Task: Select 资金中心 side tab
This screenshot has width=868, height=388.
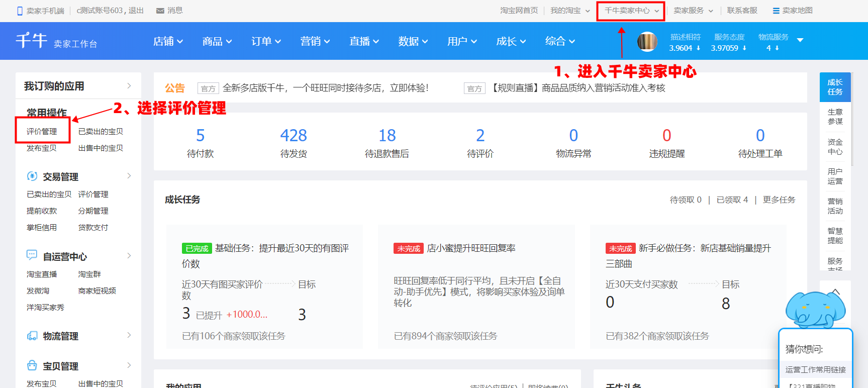Action: pos(835,147)
